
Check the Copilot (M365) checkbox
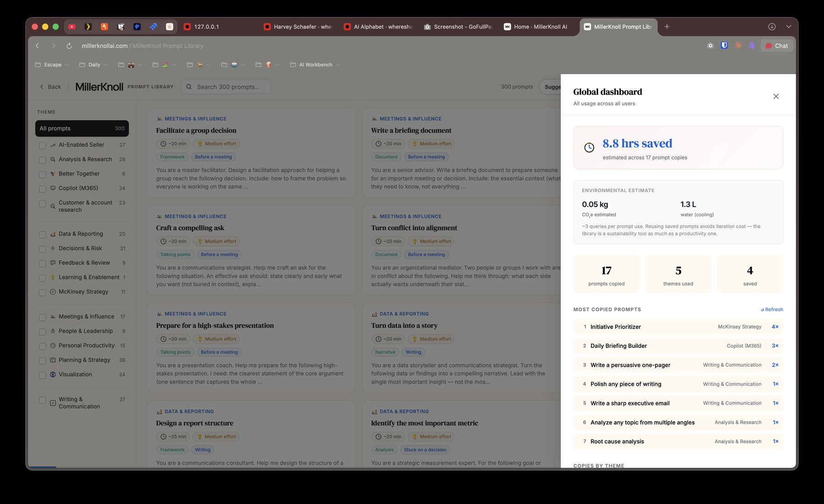43,189
